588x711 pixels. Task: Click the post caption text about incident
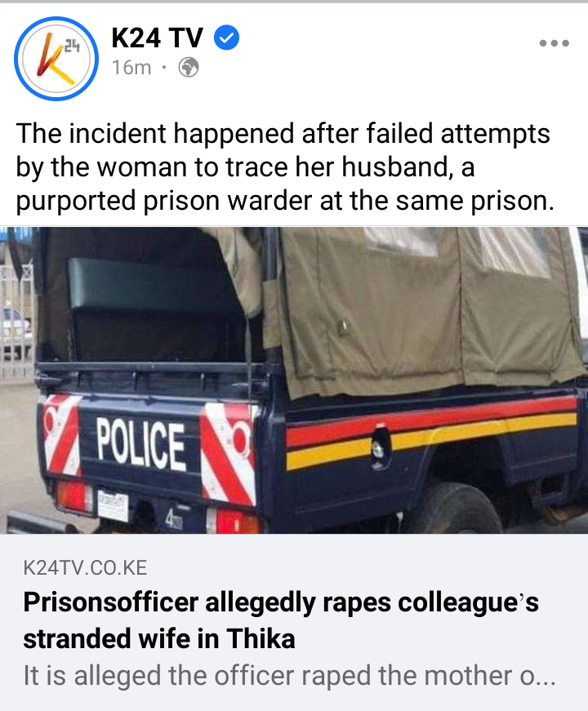pos(285,167)
